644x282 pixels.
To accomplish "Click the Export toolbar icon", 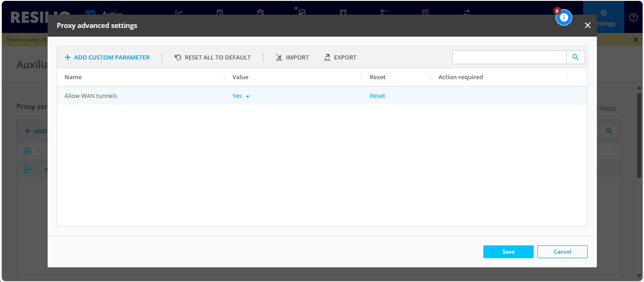I will pyautogui.click(x=327, y=58).
